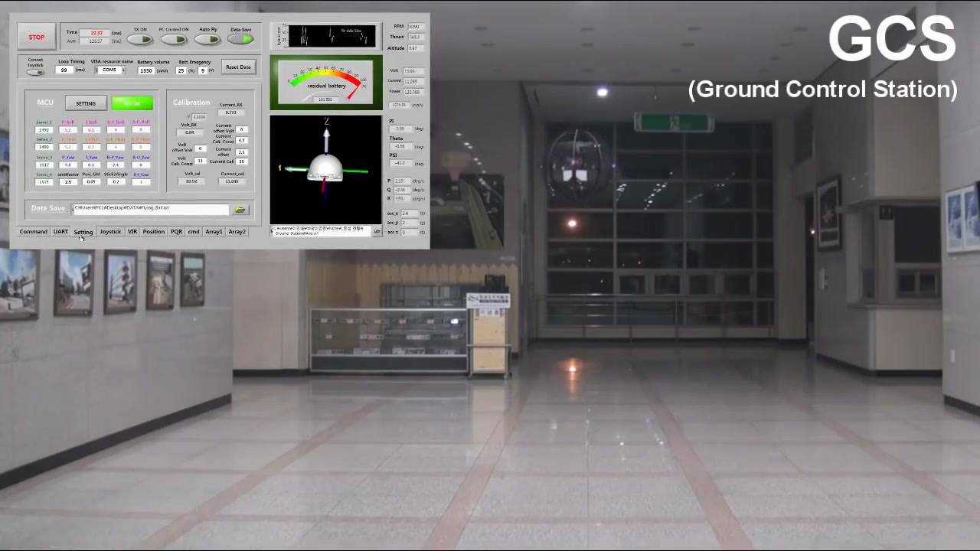Open the UART tab

60,232
